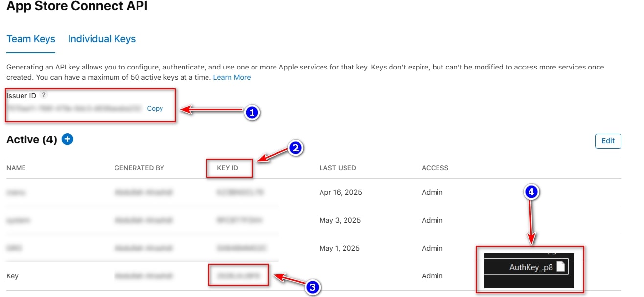
Task: Click the KEY ID column header
Action: tap(228, 168)
